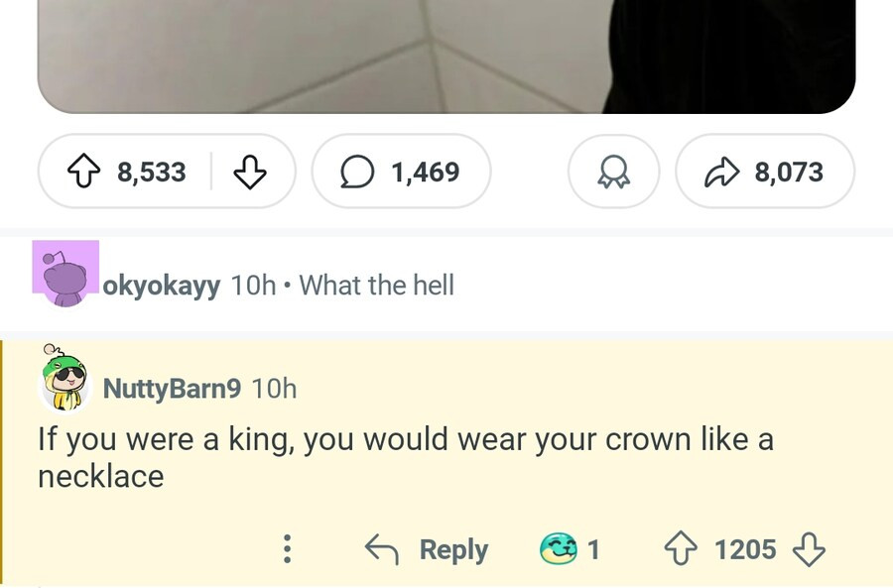This screenshot has height=588, width=893.
Task: Visit the NuttyBarn9 username profile link
Action: click(172, 388)
